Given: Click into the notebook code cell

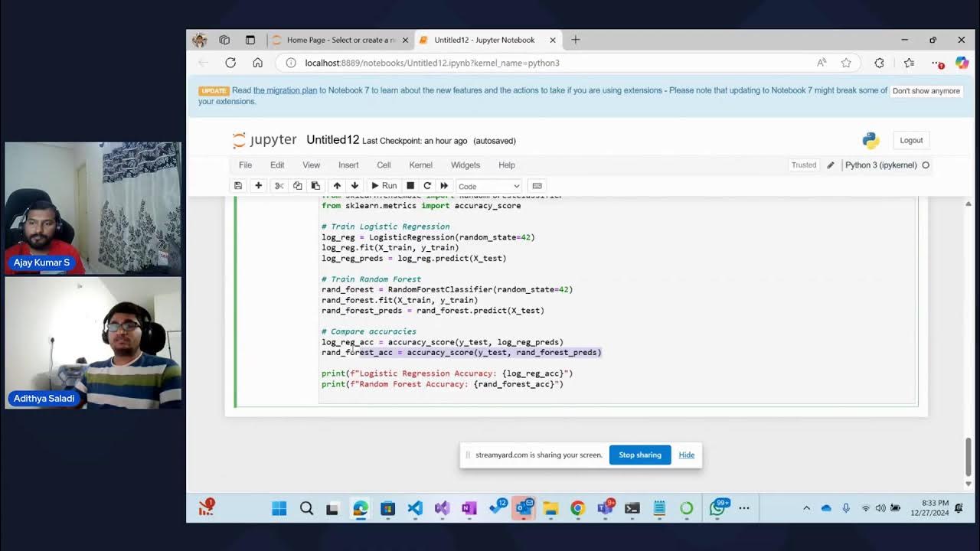Looking at the screenshot, I should point(617,300).
